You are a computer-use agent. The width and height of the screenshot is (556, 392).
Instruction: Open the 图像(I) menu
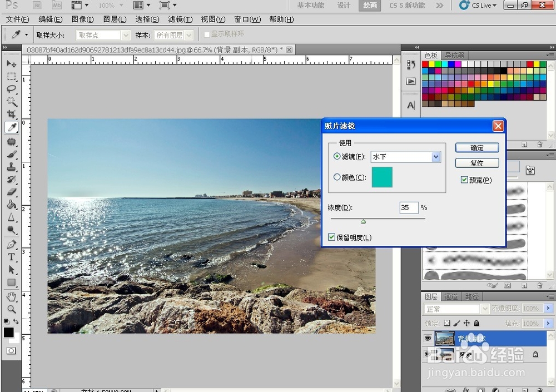[83, 19]
